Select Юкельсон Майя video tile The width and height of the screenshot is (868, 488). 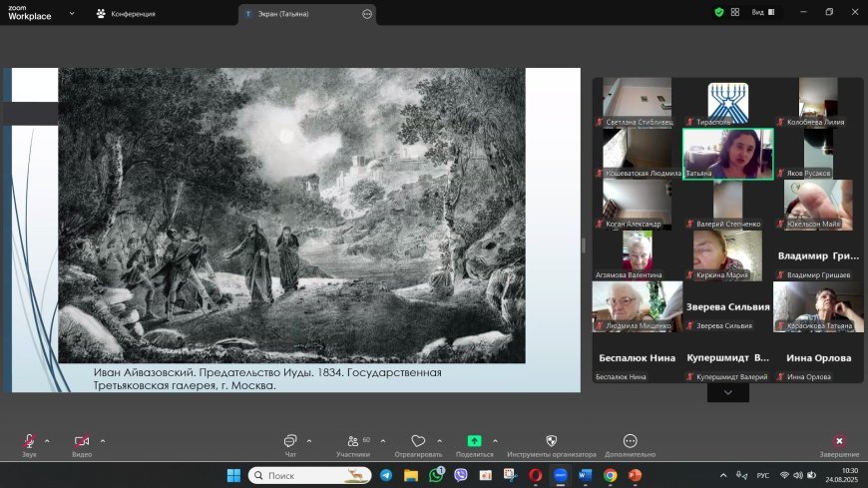[818, 205]
